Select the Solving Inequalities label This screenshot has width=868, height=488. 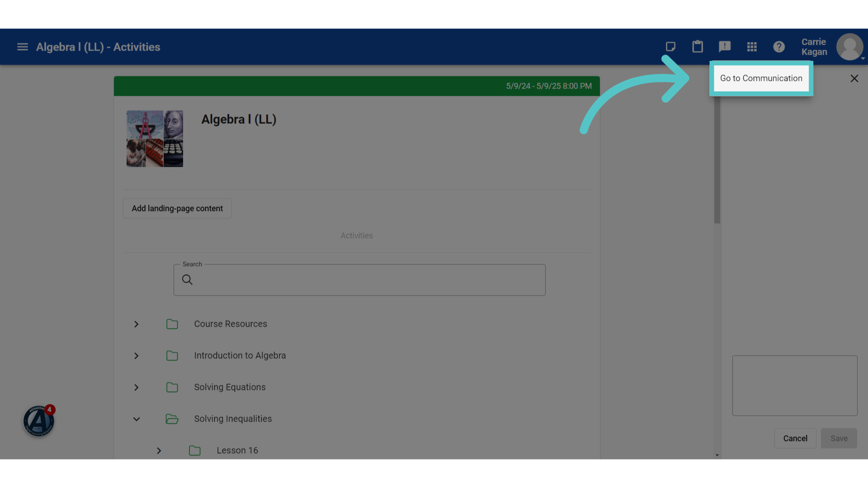233,419
